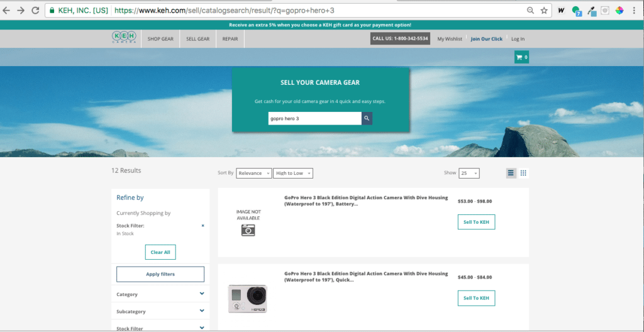Switch to grid view layout
The image size is (644, 332).
tap(523, 173)
